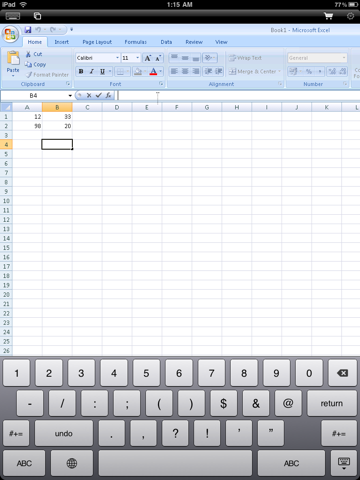Viewport: 360px width, 480px height.
Task: Apply Comma Style format
Action: pyautogui.click(x=320, y=71)
